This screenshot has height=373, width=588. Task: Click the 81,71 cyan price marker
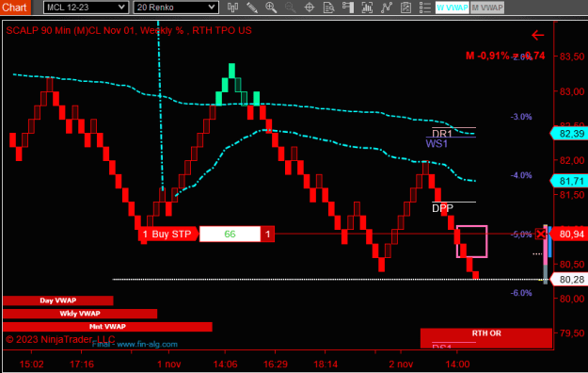569,181
